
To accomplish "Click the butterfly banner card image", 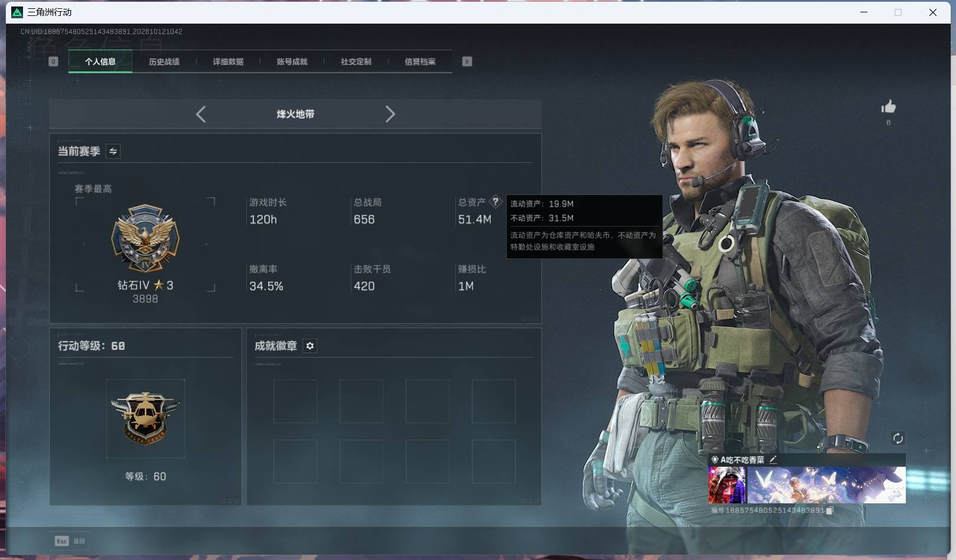I will tap(826, 485).
